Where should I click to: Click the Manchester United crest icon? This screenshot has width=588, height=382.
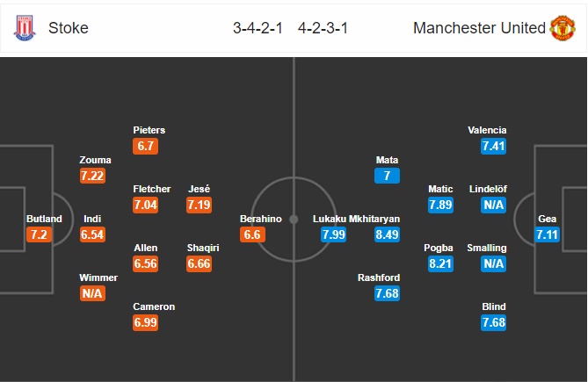pos(563,28)
